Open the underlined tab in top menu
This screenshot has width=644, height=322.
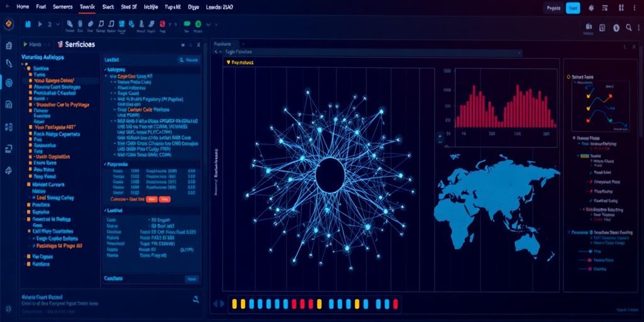point(88,7)
